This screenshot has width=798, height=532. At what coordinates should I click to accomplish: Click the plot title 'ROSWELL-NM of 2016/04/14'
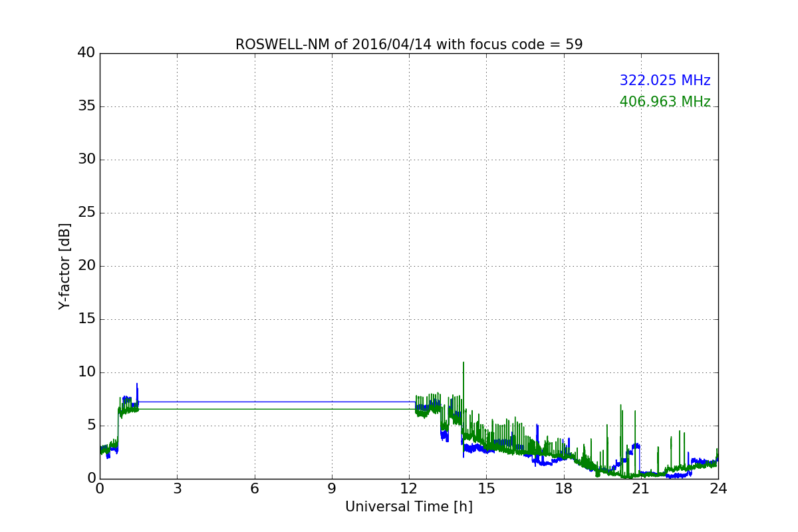tap(409, 45)
